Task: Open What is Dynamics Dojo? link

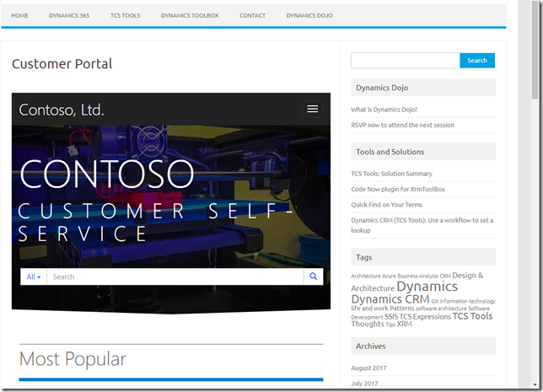Action: coord(384,110)
